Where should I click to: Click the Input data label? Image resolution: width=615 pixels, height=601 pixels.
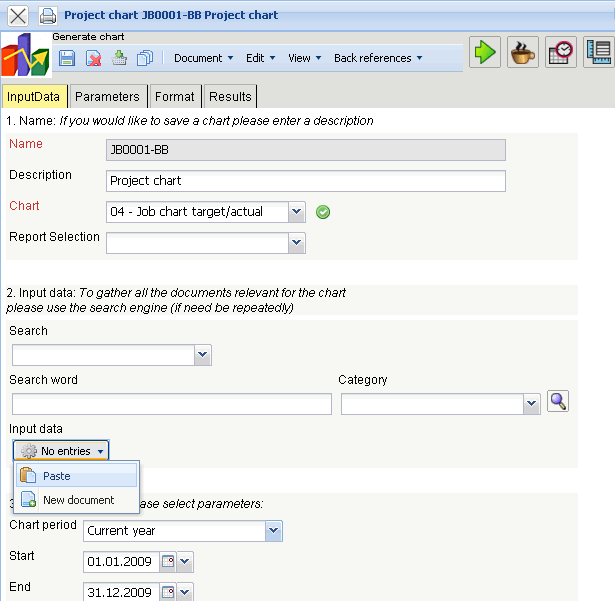(36, 429)
